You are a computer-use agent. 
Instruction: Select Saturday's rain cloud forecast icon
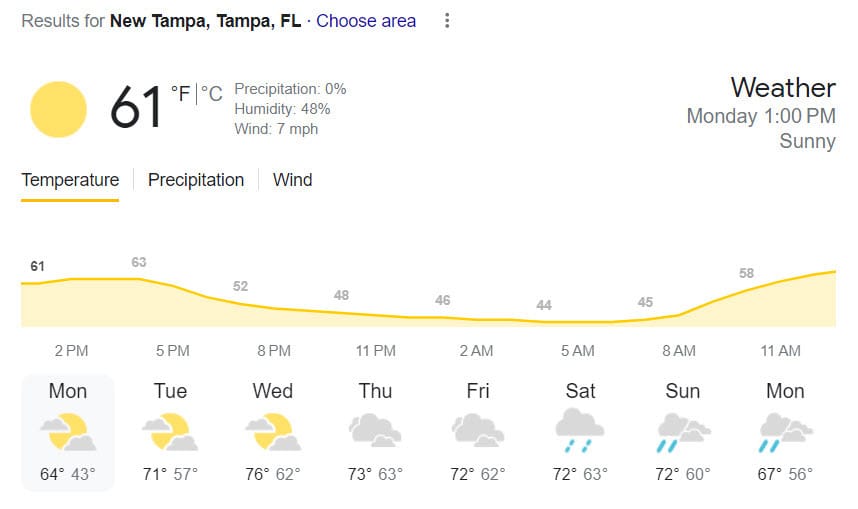580,430
